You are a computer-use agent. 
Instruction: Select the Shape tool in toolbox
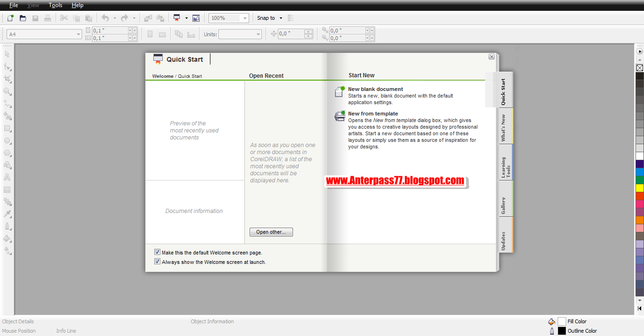[x=7, y=67]
